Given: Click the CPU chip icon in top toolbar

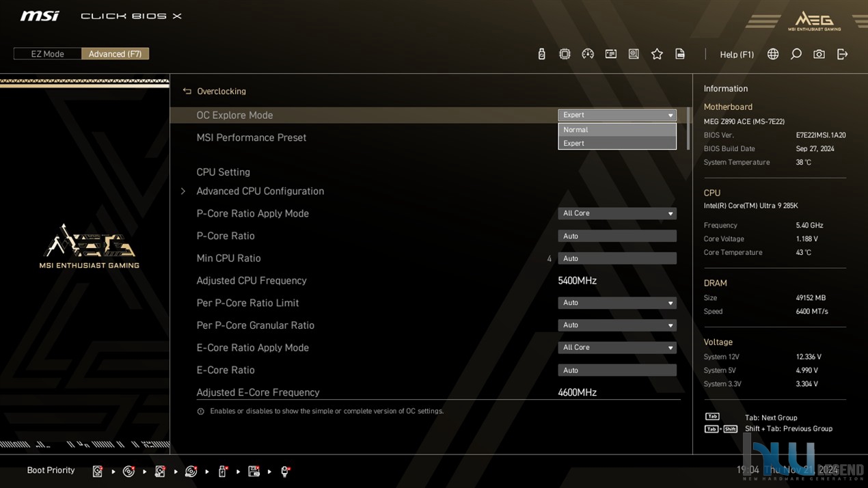Looking at the screenshot, I should point(565,54).
